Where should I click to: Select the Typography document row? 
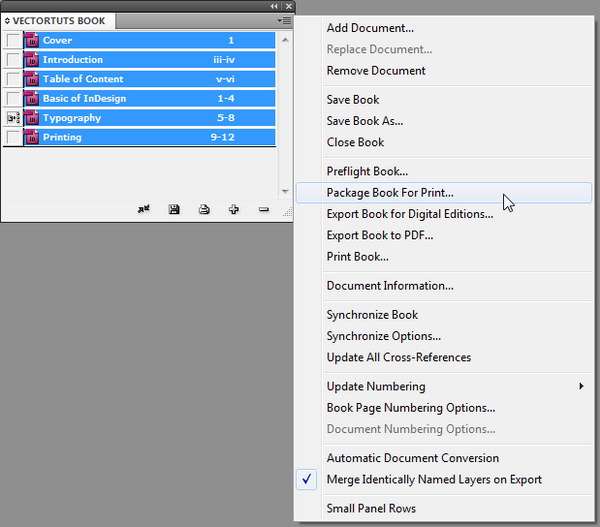coord(149,118)
